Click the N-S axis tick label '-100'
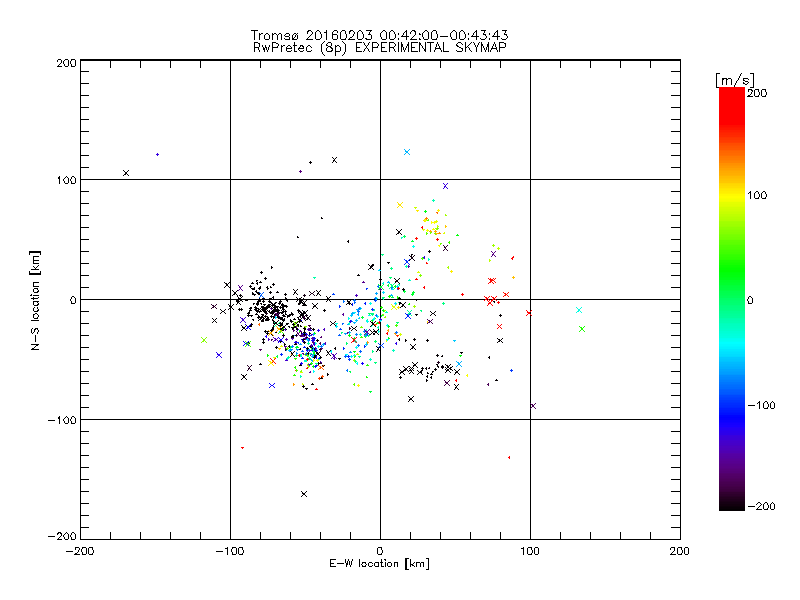 [x=62, y=420]
